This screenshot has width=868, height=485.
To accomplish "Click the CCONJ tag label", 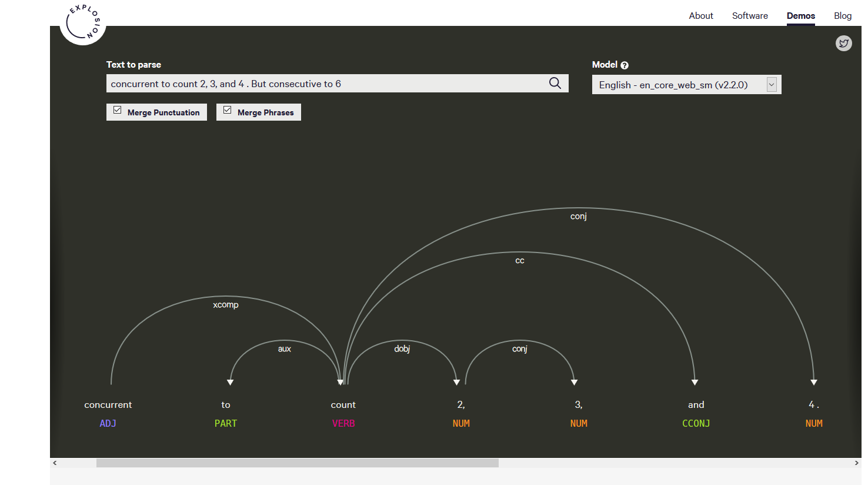I will coord(696,423).
